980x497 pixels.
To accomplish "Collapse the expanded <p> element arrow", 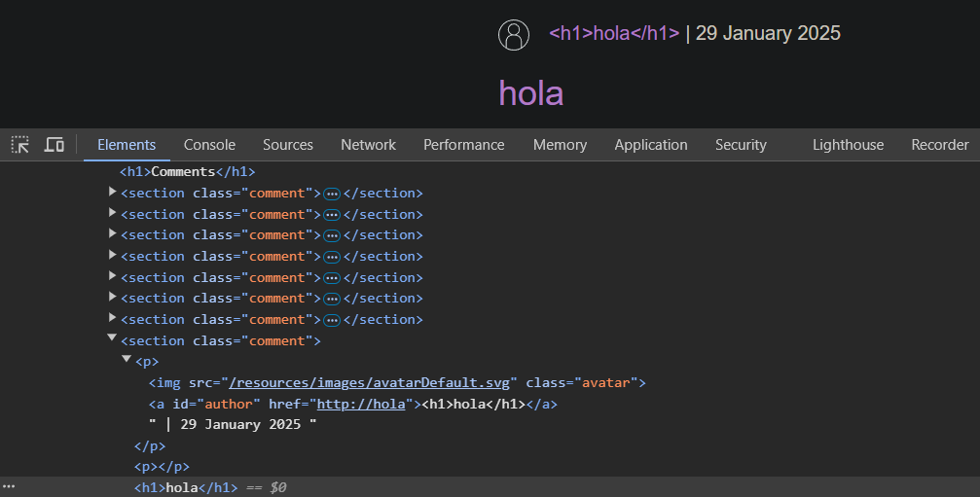I will pyautogui.click(x=127, y=360).
